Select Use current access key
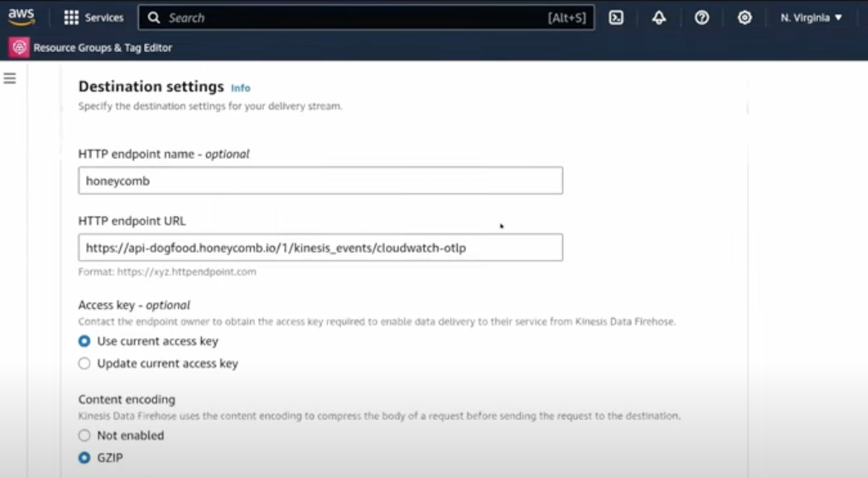868x478 pixels. [84, 341]
